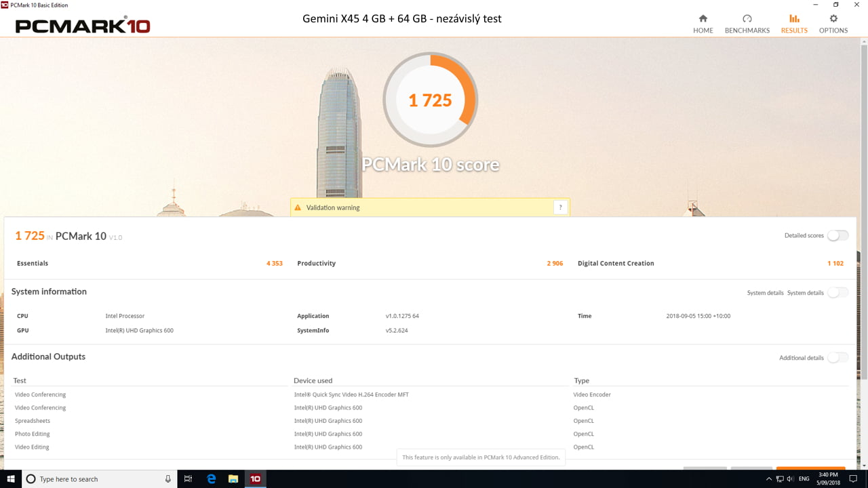Viewport: 868px width, 488px height.
Task: Click the circular PCMark 10 score gauge
Action: [431, 100]
